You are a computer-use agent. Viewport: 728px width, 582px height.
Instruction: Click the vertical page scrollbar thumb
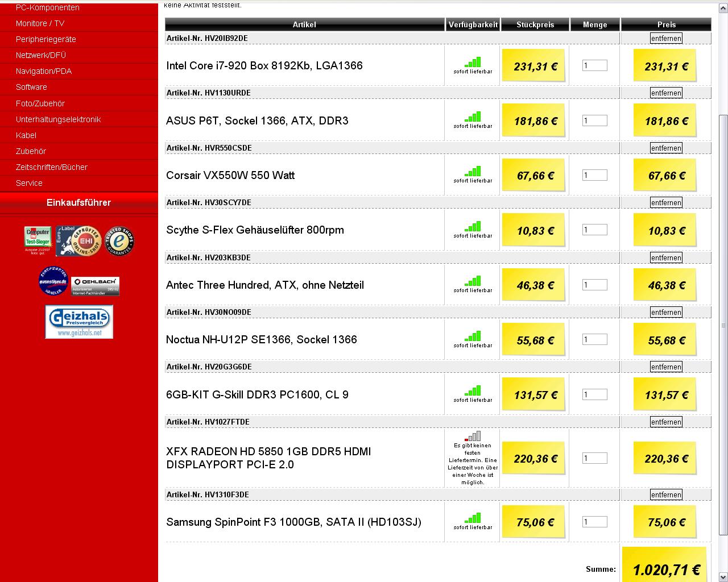pos(723,325)
